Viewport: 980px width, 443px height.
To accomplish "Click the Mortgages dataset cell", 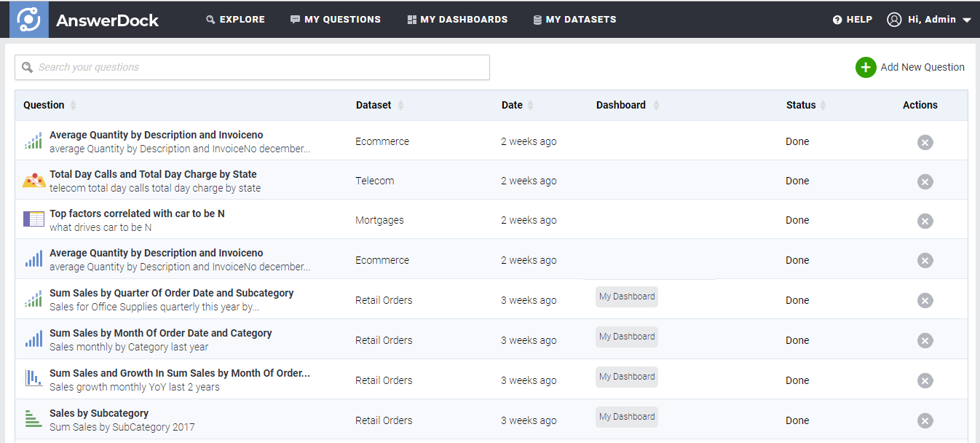I will (x=379, y=220).
